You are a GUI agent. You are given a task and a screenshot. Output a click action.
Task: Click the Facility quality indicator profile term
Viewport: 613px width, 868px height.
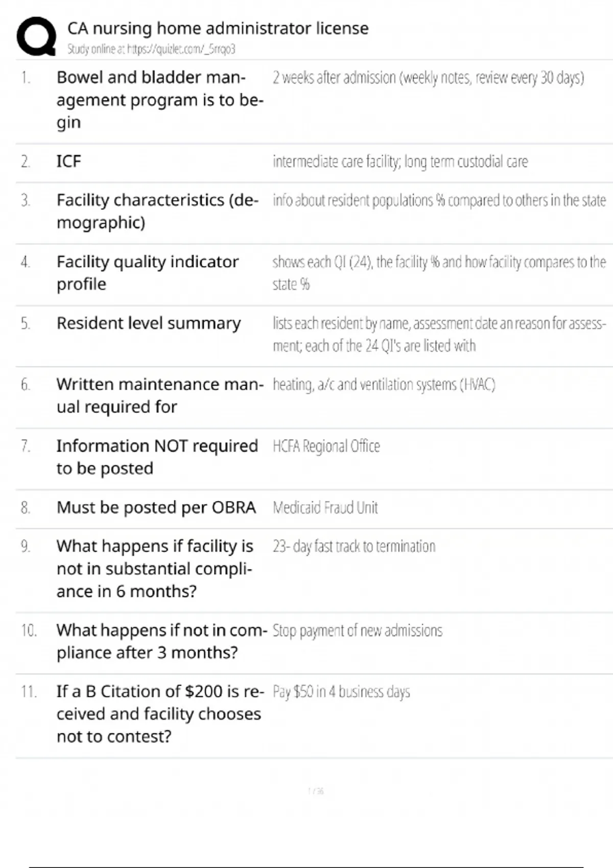click(147, 273)
